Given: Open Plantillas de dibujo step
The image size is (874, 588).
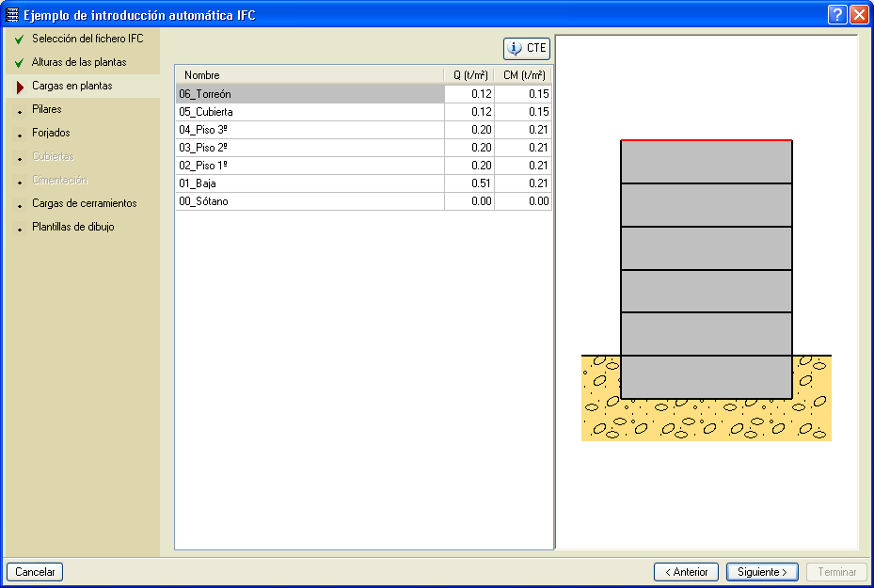Looking at the screenshot, I should (x=73, y=227).
